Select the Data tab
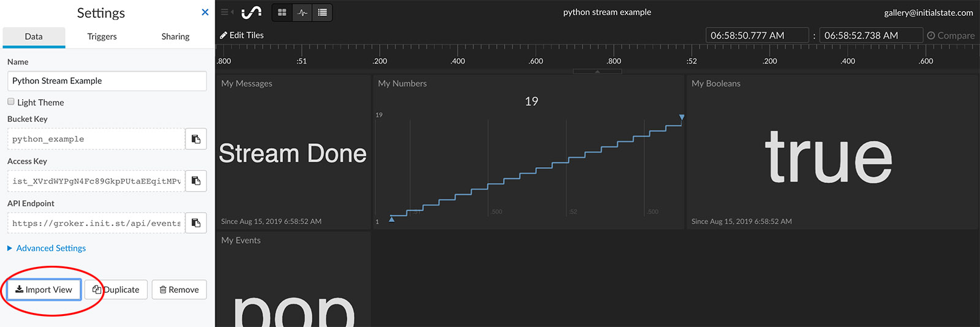The image size is (980, 327). 34,37
